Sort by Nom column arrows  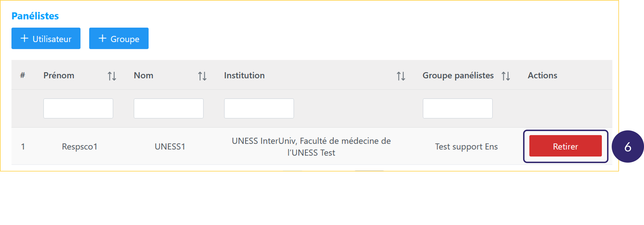(202, 76)
